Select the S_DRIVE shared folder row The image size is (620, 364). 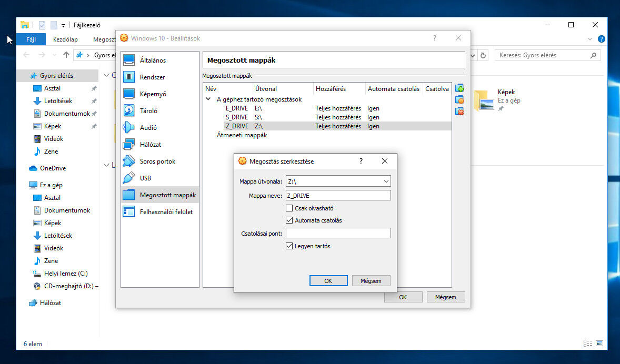(327, 117)
